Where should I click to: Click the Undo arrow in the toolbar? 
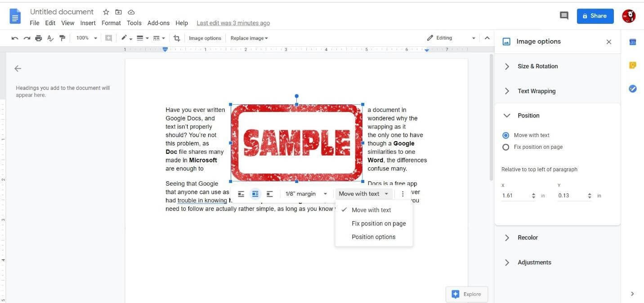15,38
